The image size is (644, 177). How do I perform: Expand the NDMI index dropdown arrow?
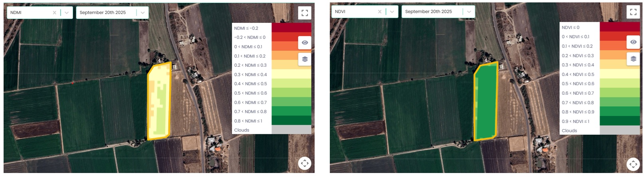[67, 13]
